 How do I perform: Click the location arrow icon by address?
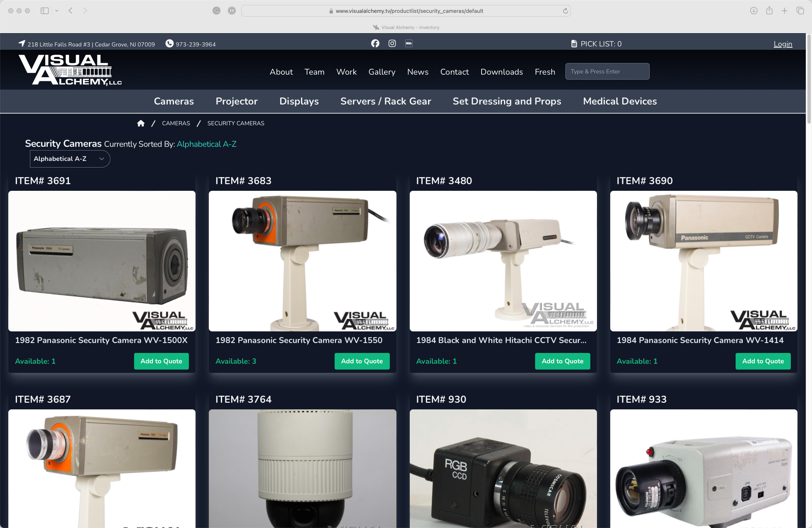click(x=22, y=44)
